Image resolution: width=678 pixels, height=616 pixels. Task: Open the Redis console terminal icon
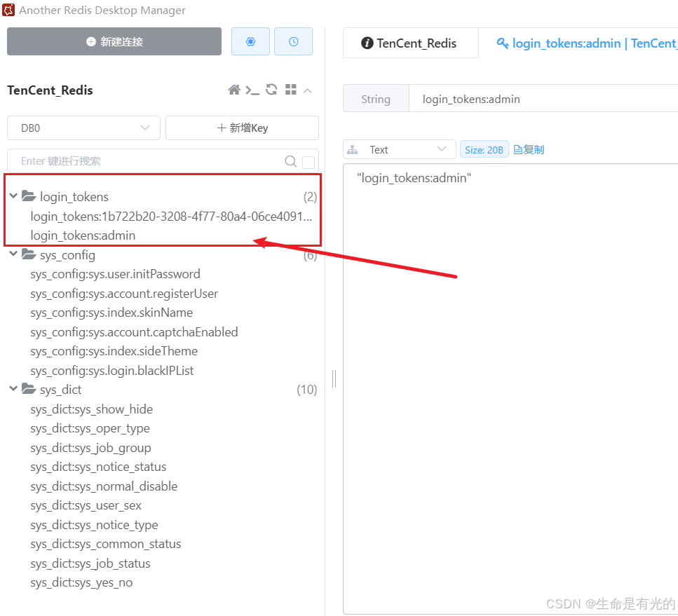[252, 90]
